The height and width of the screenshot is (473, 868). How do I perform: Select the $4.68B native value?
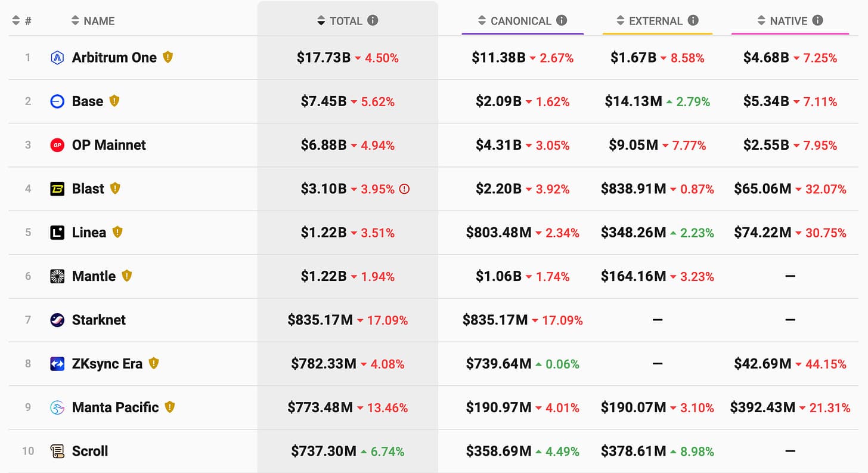[766, 58]
